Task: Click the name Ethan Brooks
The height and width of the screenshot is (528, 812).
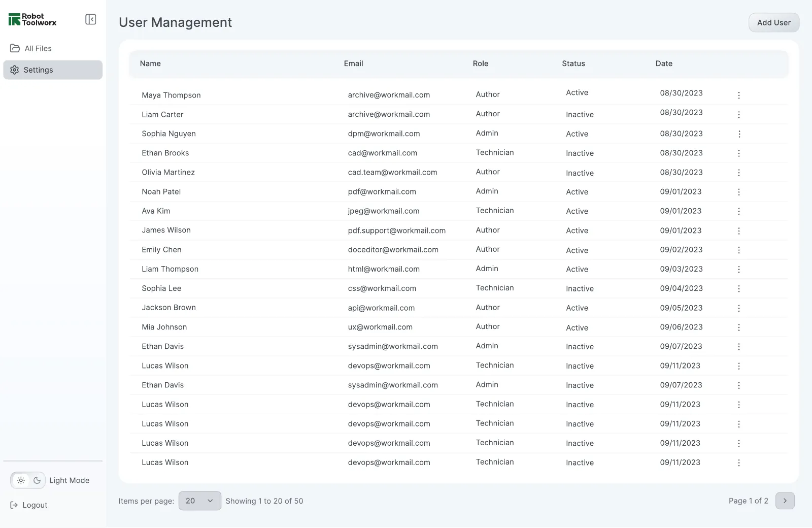Action: pyautogui.click(x=165, y=153)
